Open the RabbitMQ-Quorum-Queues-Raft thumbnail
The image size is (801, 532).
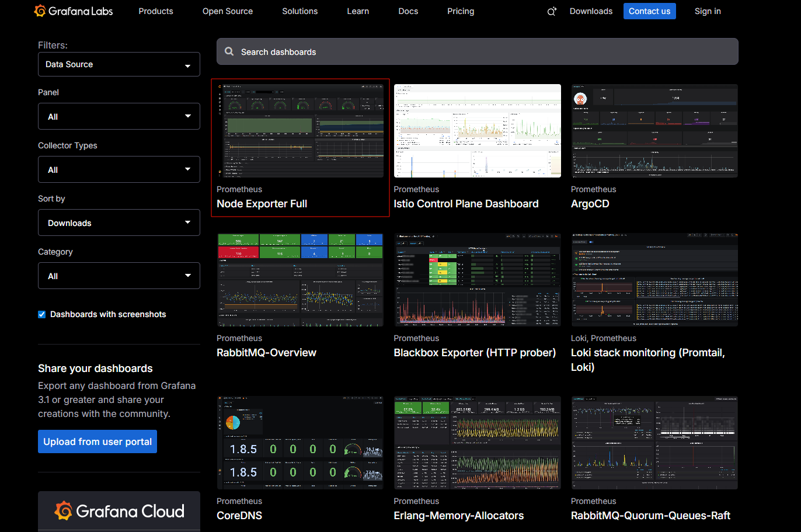(x=654, y=443)
